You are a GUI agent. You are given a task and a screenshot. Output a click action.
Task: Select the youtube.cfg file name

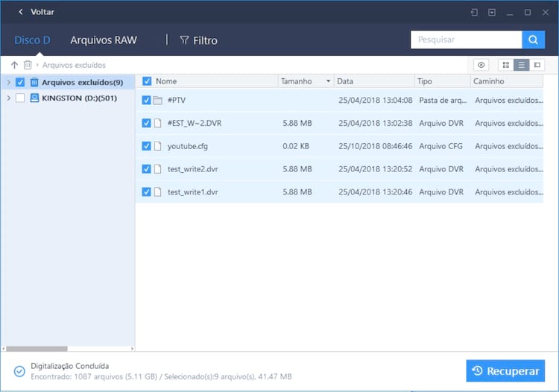coord(188,146)
